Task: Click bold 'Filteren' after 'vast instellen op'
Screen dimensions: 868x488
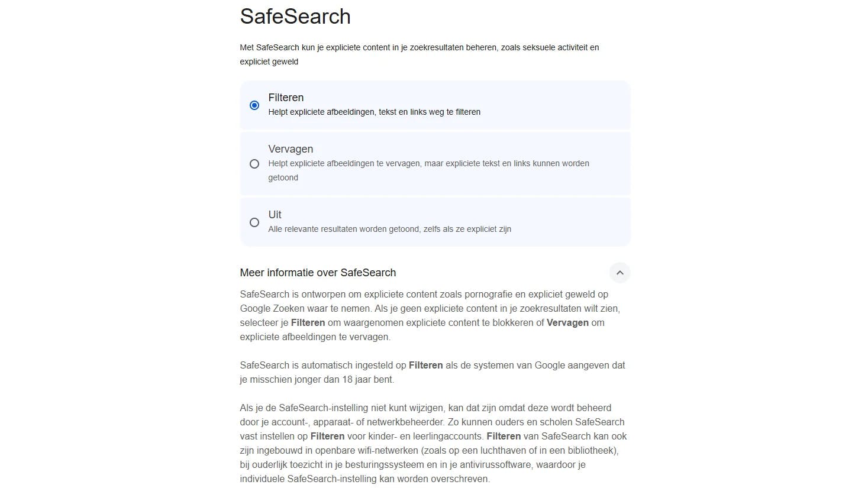Action: (327, 437)
